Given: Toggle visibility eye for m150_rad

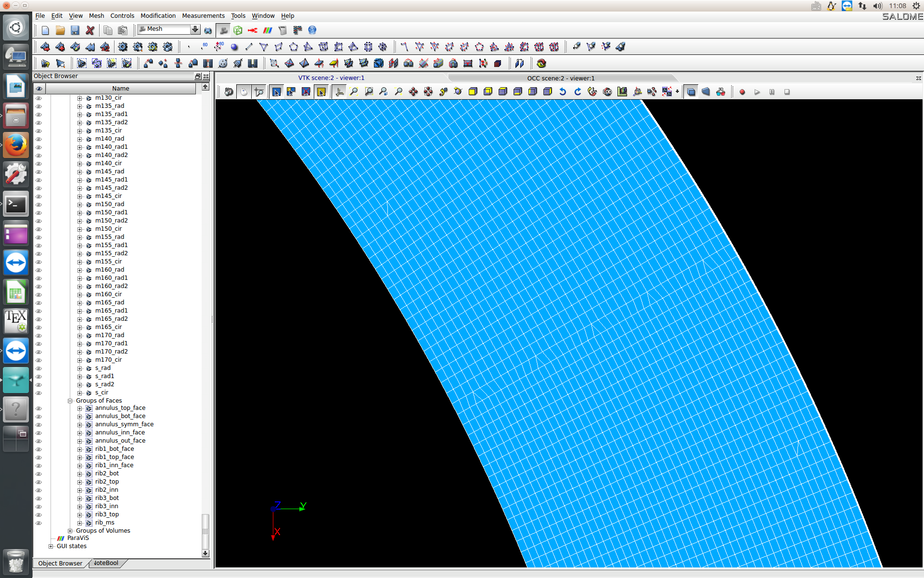Looking at the screenshot, I should 39,204.
